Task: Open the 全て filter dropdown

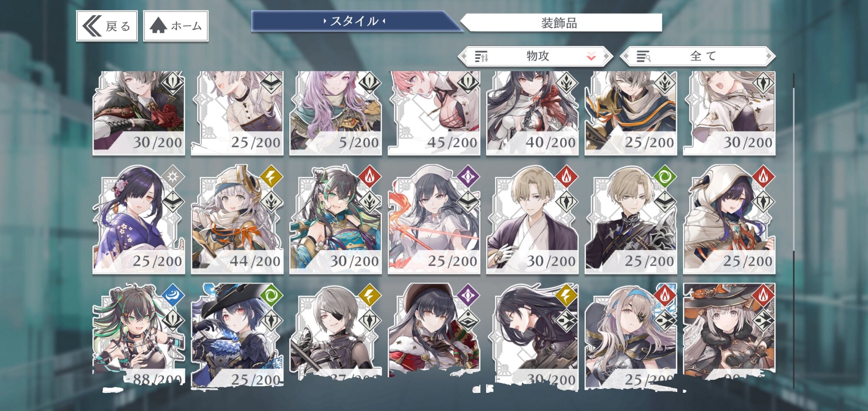Action: tap(697, 56)
